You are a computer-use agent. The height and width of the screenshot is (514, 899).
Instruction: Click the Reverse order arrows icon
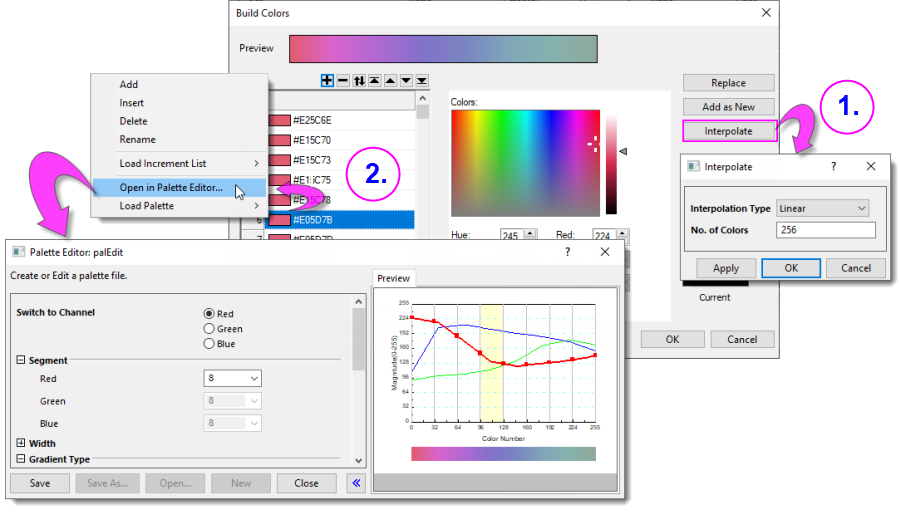(x=359, y=81)
